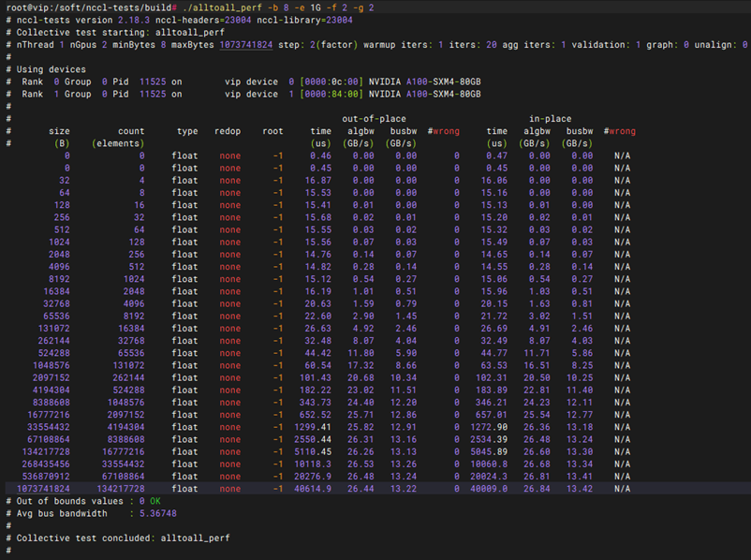Click the green 'OK' out of bounds status
This screenshot has height=560, width=751.
155,502
